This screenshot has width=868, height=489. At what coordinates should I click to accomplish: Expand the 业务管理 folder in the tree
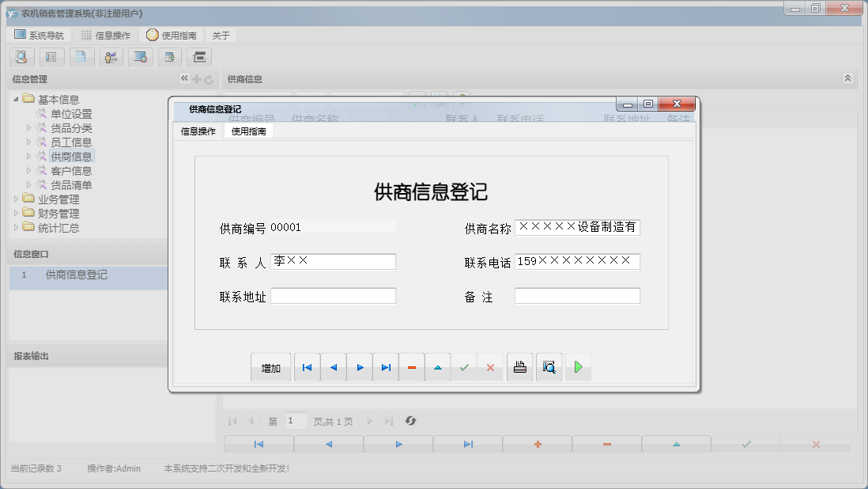[x=17, y=200]
